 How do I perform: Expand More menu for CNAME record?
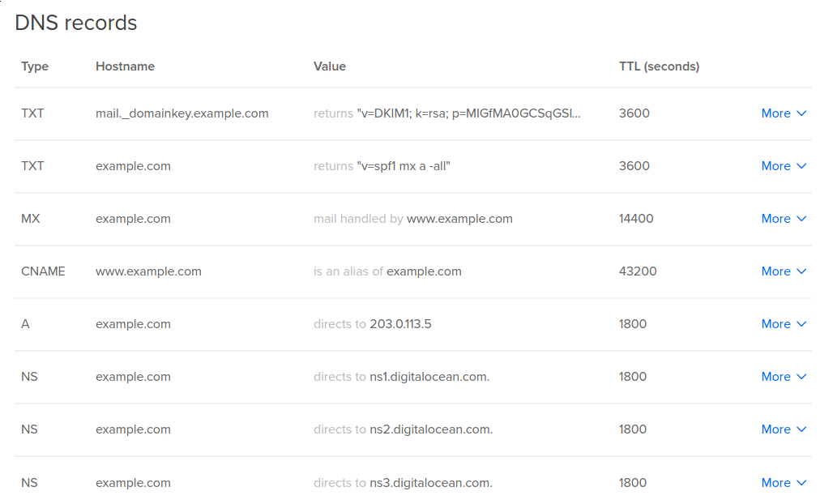point(784,271)
